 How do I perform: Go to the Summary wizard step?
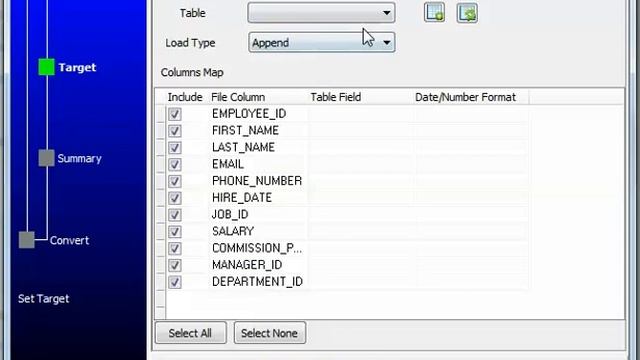tap(79, 158)
